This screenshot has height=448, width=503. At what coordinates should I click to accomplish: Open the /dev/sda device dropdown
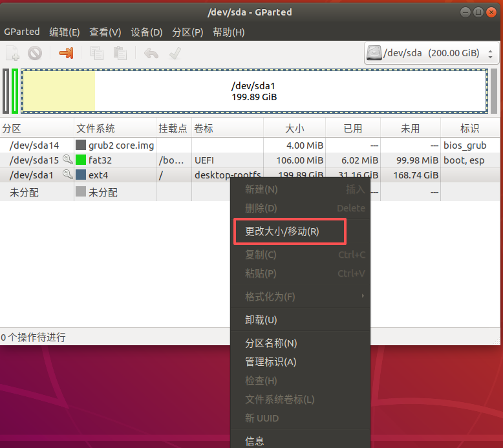point(431,53)
